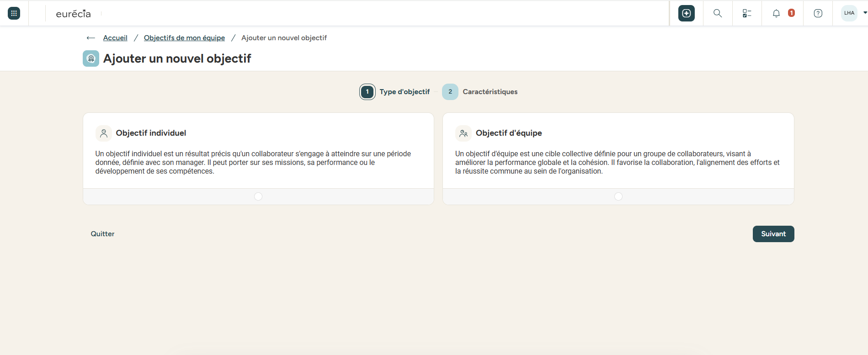Click the Quitter button

102,234
